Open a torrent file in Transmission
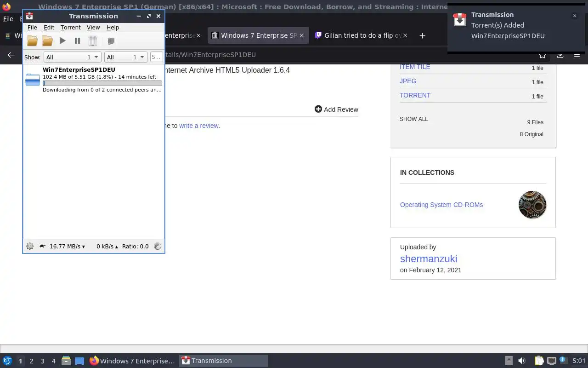 point(32,41)
